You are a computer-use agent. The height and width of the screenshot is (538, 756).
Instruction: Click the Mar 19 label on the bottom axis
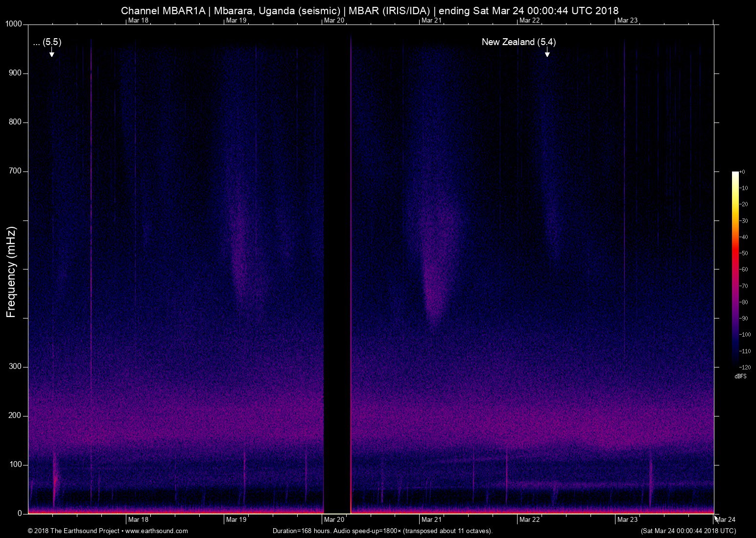point(236,519)
